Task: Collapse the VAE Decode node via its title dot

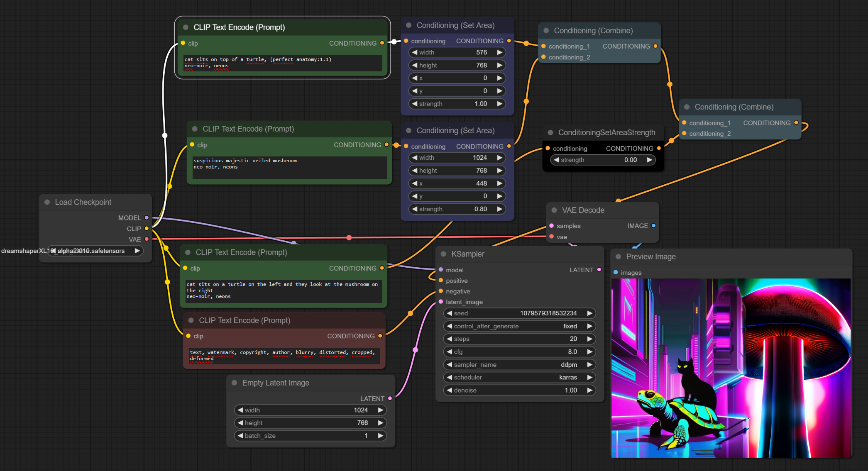Action: coord(554,210)
